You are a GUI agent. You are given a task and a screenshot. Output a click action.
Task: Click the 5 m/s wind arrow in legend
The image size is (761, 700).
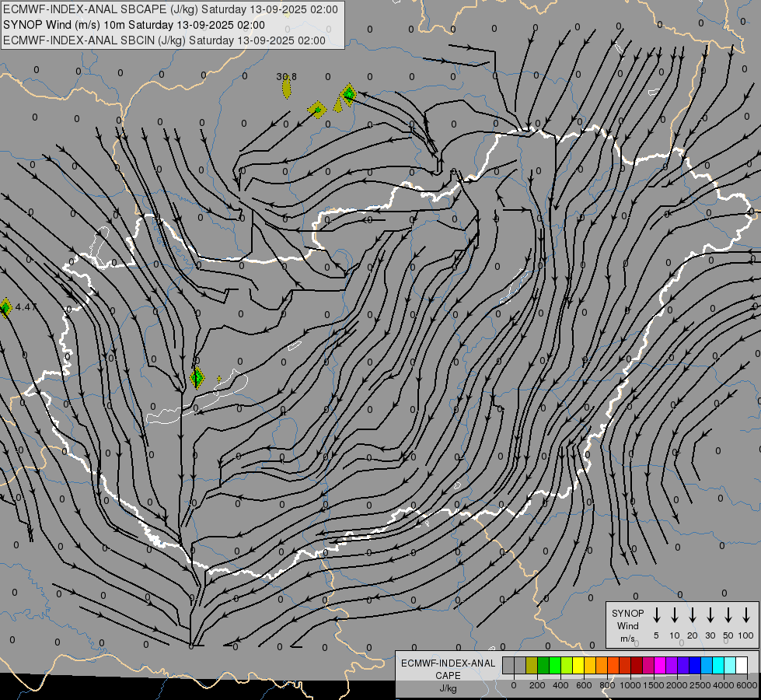[656, 615]
